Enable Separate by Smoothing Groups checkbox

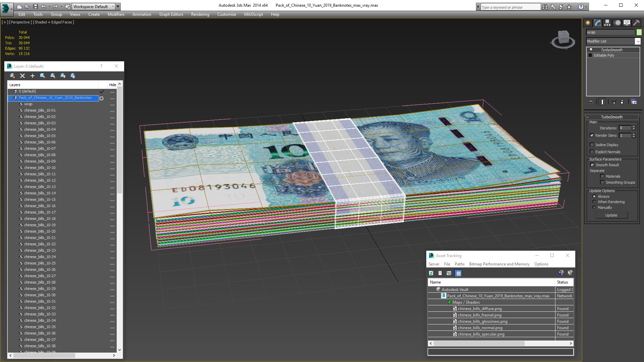coord(602,182)
